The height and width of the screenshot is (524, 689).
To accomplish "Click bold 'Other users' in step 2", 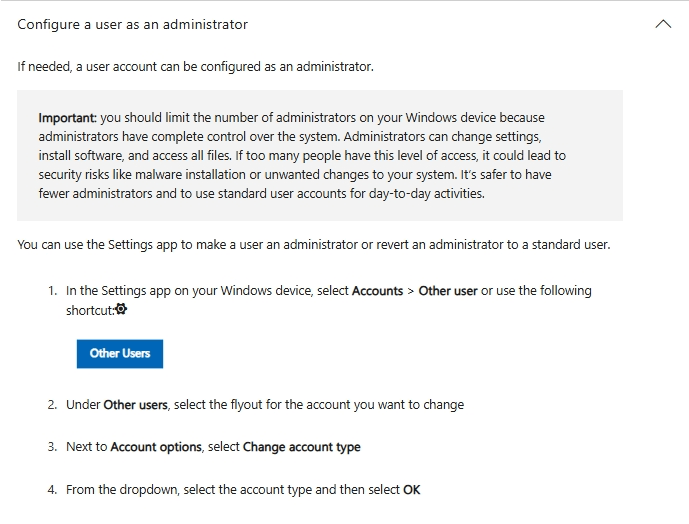I will coord(136,405).
